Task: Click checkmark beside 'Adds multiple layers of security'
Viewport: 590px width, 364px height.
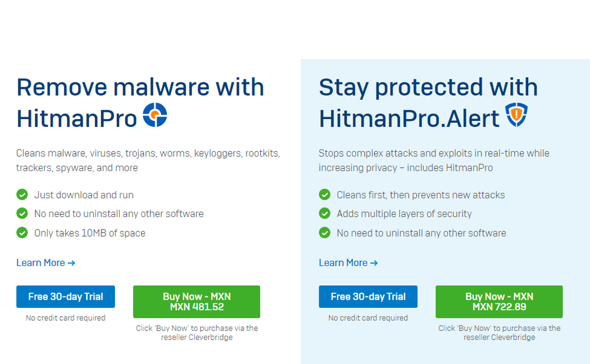Action: coord(324,214)
